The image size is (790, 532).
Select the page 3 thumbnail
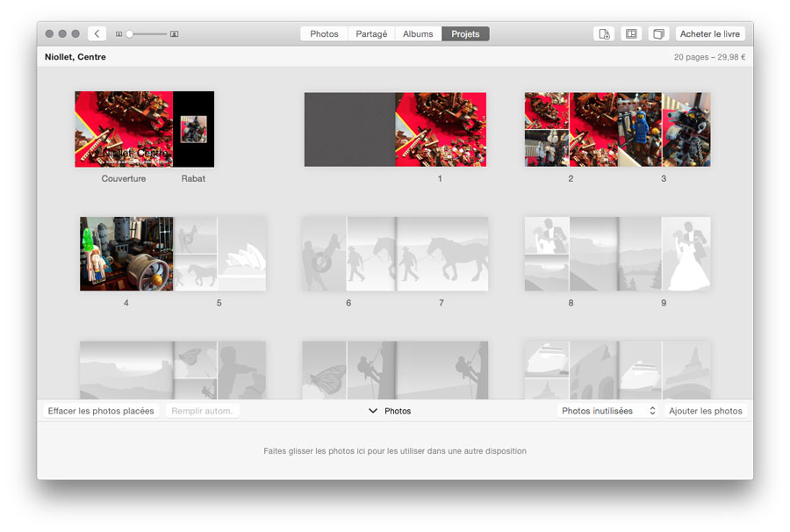[664, 129]
